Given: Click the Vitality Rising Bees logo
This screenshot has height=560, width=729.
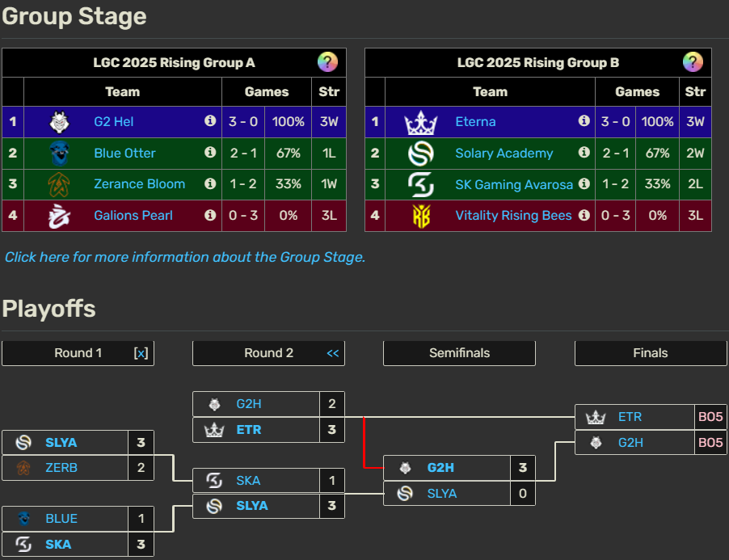Looking at the screenshot, I should tap(420, 216).
